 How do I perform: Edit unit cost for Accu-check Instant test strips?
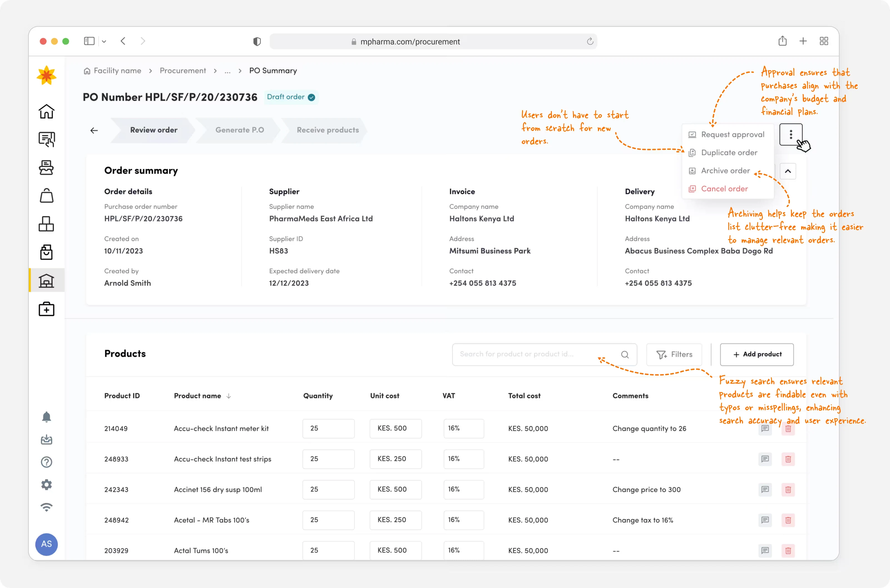(395, 459)
